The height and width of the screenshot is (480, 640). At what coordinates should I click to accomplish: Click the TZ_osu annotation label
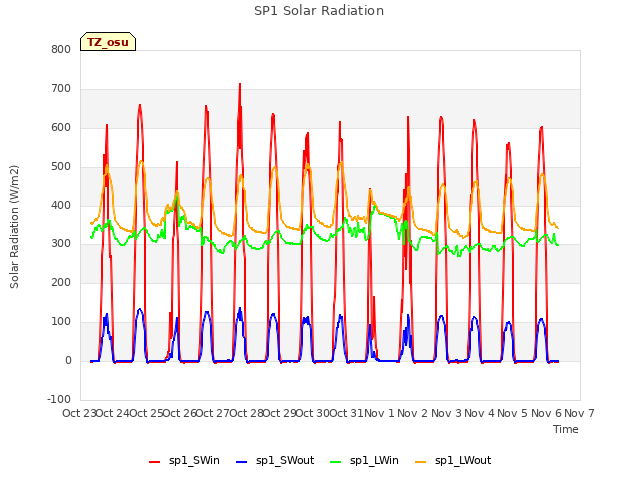coord(108,42)
